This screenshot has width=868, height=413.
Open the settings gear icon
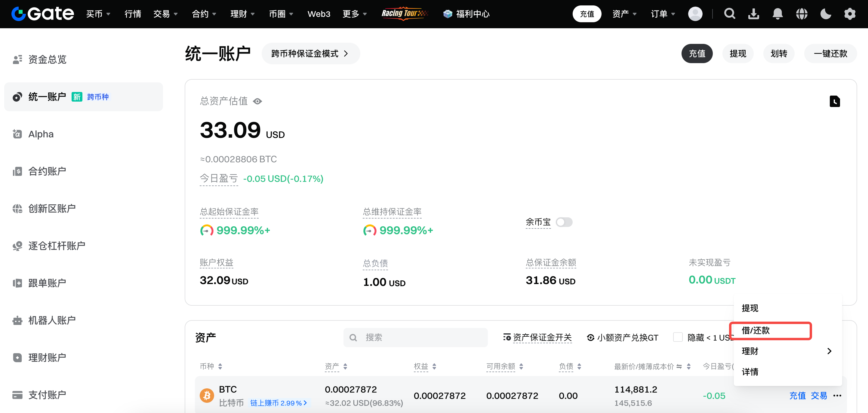(849, 14)
